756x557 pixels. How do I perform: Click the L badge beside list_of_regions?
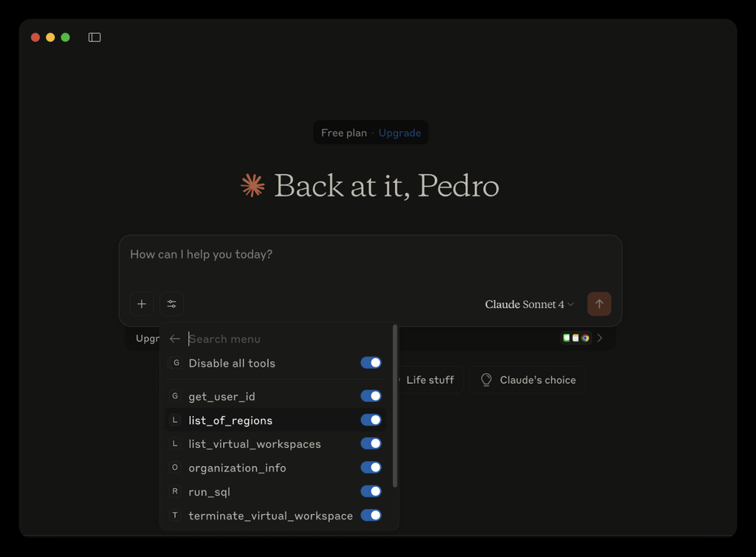point(175,421)
